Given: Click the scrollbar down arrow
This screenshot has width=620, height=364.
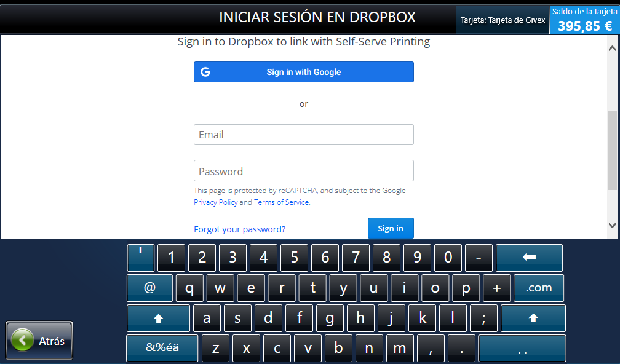Looking at the screenshot, I should 612,225.
